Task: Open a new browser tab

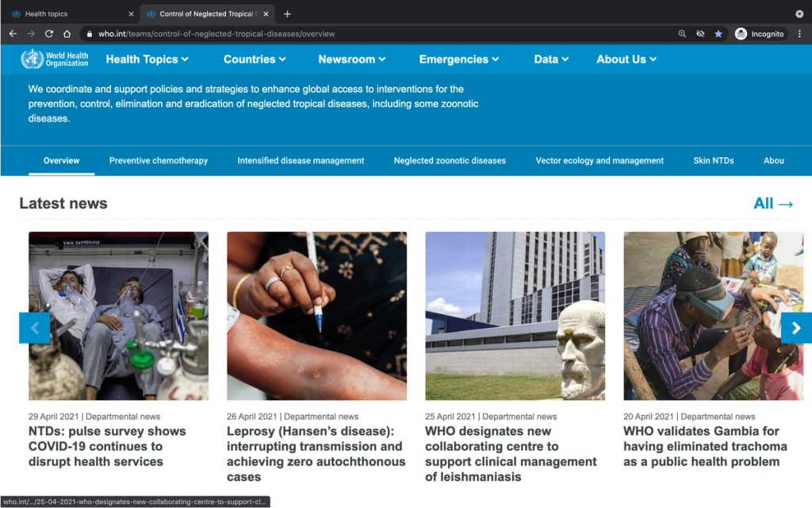Action: [x=287, y=14]
